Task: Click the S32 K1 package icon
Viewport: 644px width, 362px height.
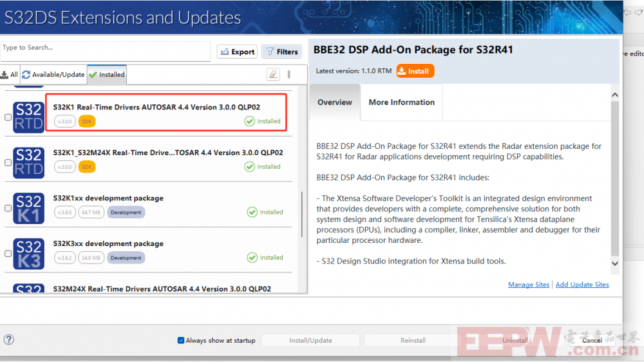Action: tap(28, 208)
